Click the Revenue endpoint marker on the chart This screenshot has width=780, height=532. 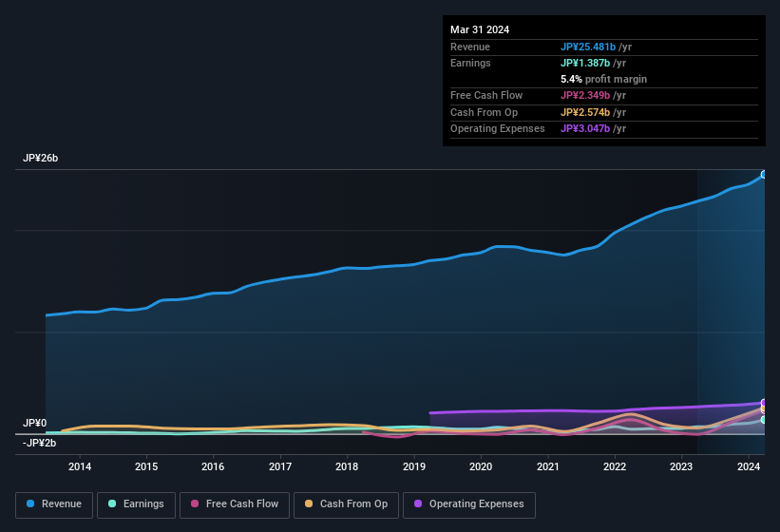click(x=764, y=174)
